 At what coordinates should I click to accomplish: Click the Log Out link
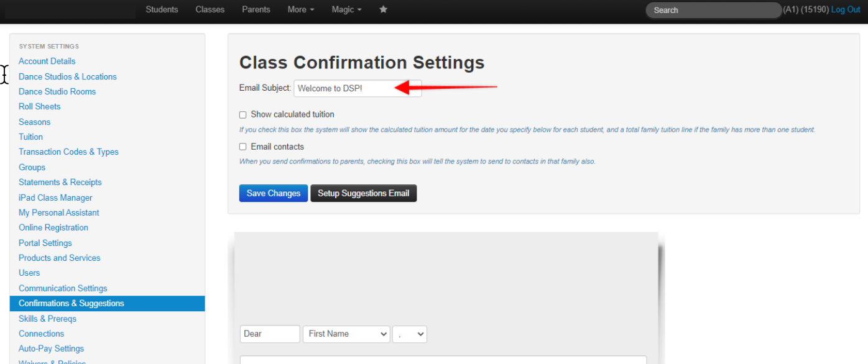click(846, 9)
